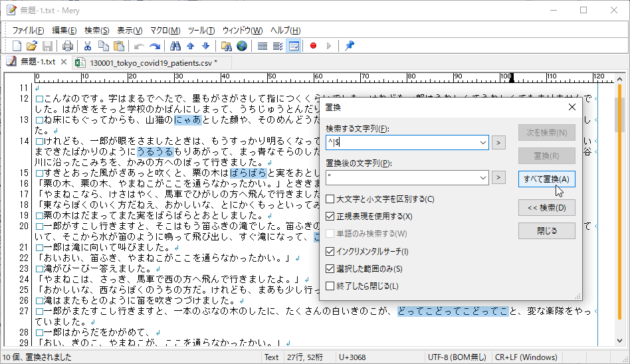Click the New file toolbar icon

(x=17, y=46)
